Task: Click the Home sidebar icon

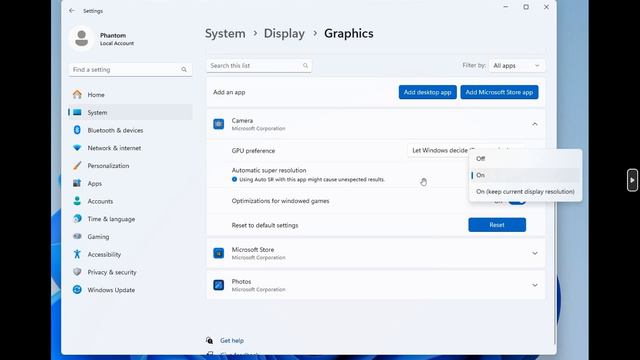Action: pos(77,95)
